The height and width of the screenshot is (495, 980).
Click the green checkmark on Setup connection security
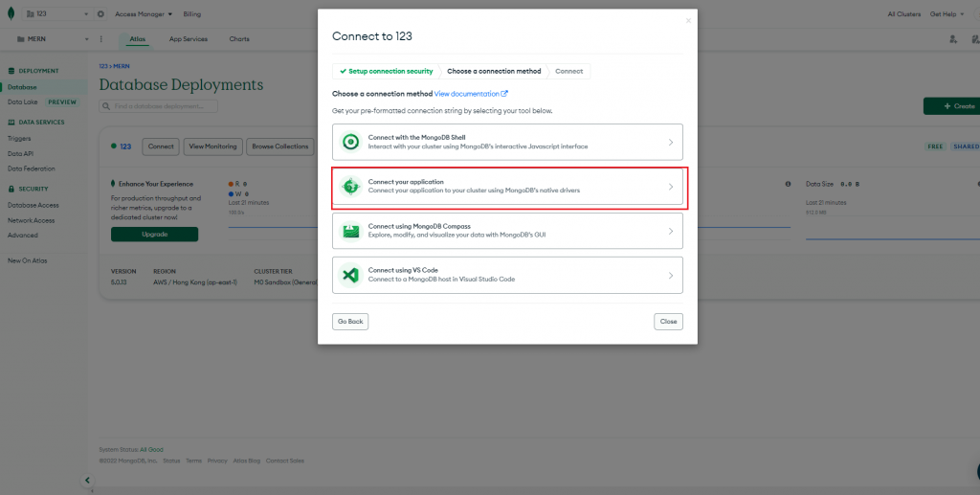pyautogui.click(x=343, y=71)
